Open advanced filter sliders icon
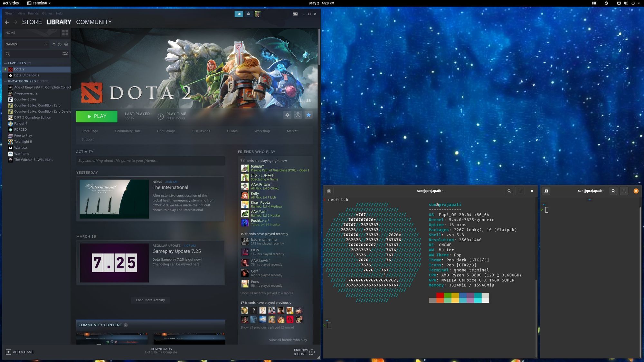644x362 pixels. pyautogui.click(x=65, y=54)
